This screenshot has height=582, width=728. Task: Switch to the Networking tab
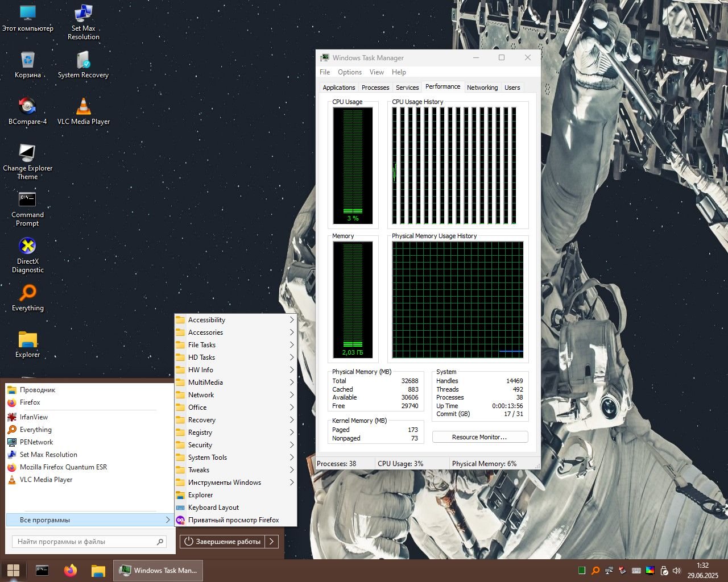click(x=482, y=88)
